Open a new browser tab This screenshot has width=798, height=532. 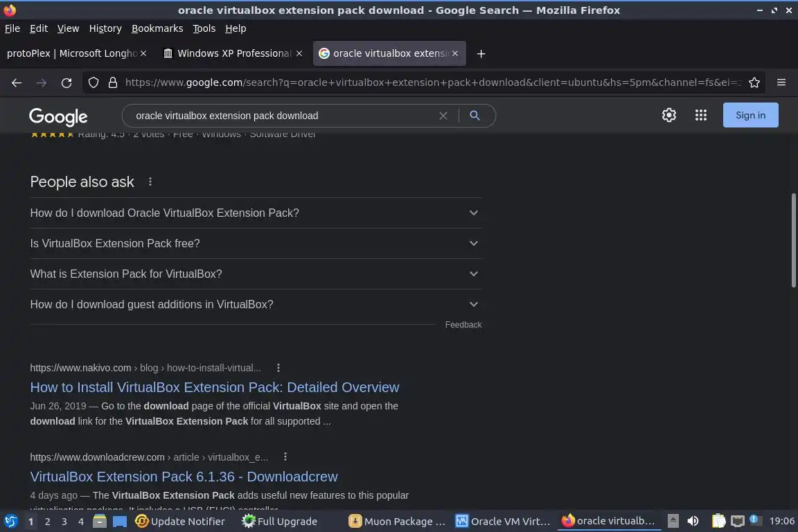(481, 53)
